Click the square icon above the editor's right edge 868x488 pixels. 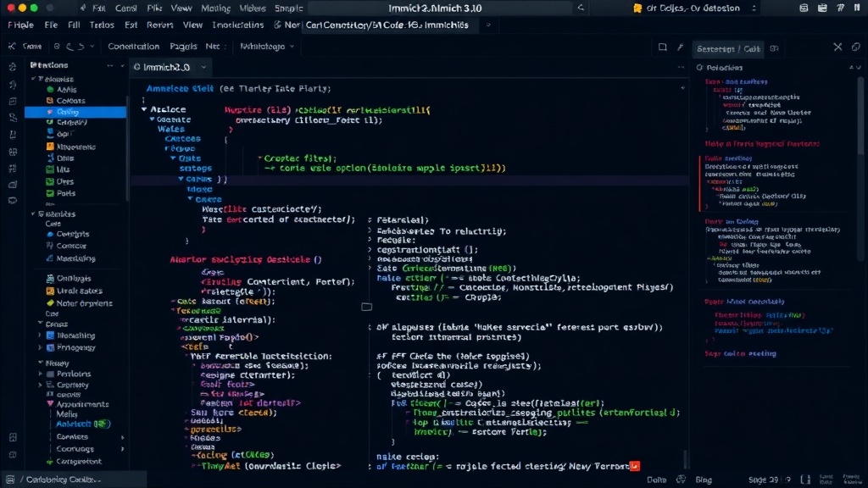(x=662, y=47)
